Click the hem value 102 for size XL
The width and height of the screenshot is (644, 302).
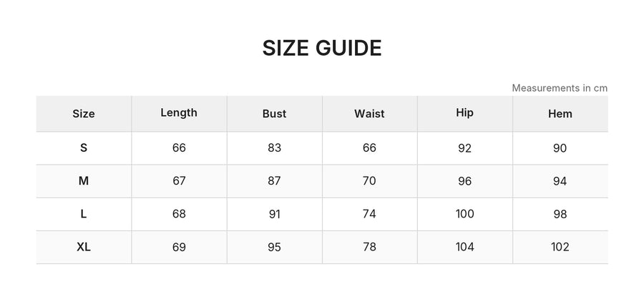tap(560, 247)
